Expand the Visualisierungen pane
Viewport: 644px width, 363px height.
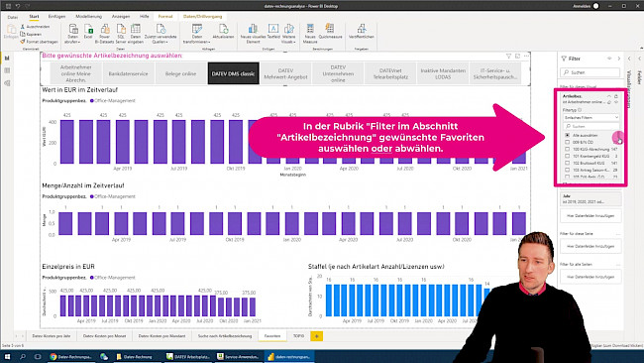tap(629, 59)
